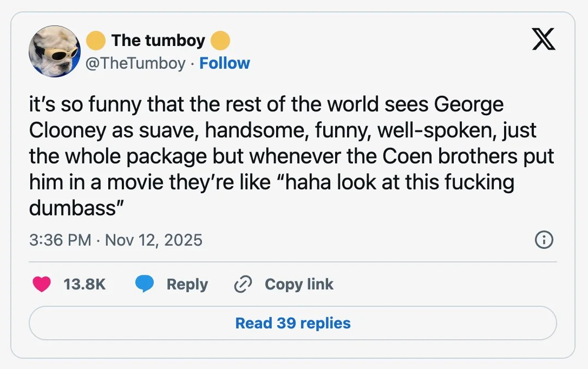Viewport: 588px width, 369px height.
Task: Click the yellow circle before "The tumboy"
Action: coord(96,41)
